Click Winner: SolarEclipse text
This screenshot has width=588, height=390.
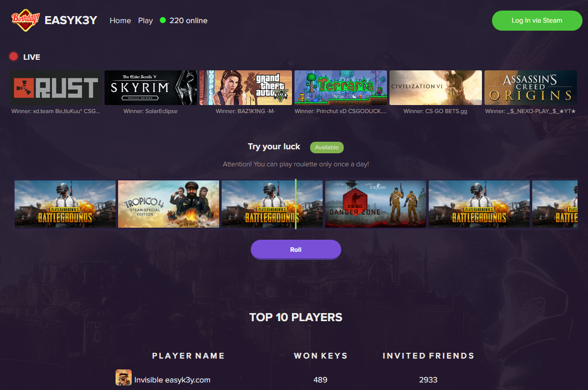150,111
